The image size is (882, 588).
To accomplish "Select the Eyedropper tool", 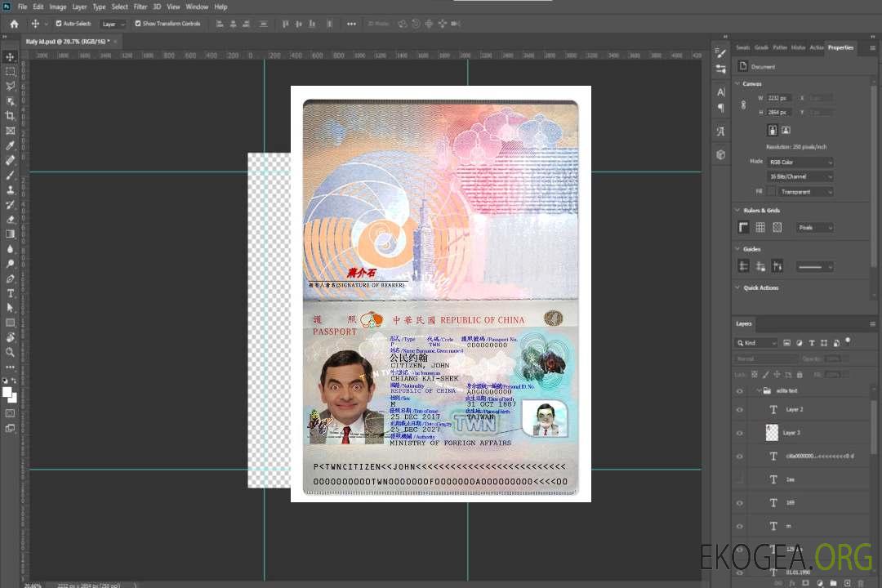I will (10, 145).
